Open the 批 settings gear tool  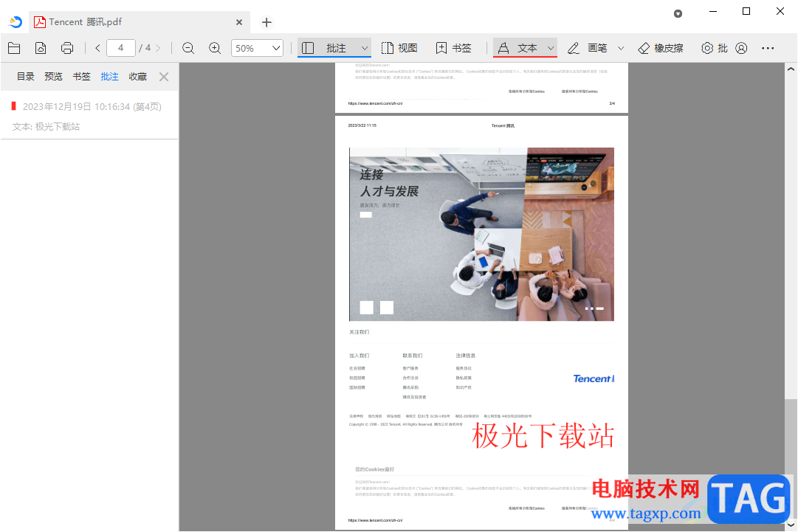point(714,48)
